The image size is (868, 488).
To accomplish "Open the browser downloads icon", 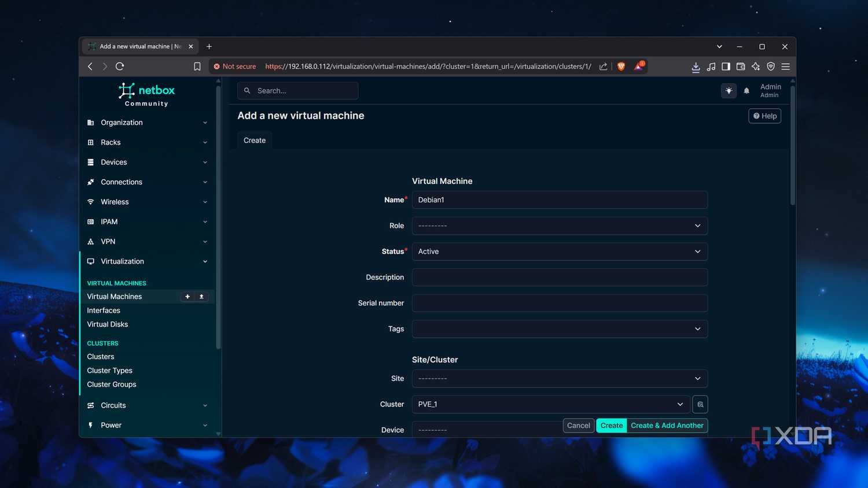I will (x=695, y=66).
